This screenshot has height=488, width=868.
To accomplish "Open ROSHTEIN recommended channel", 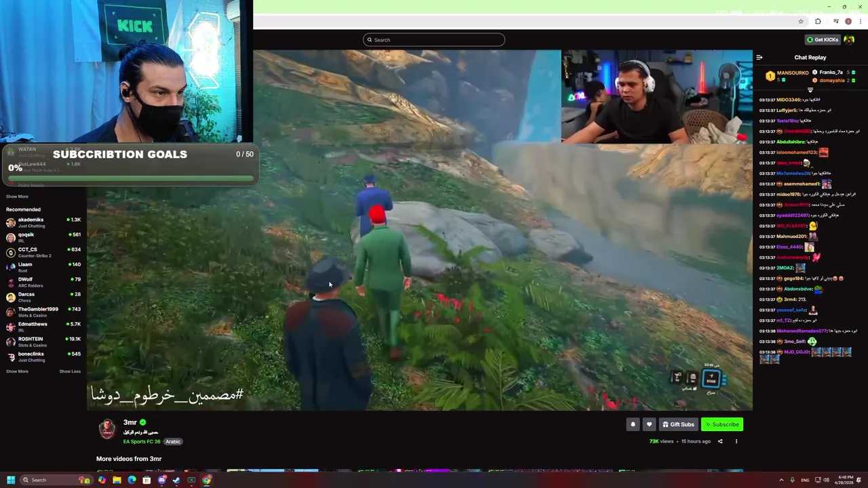I will pyautogui.click(x=43, y=342).
